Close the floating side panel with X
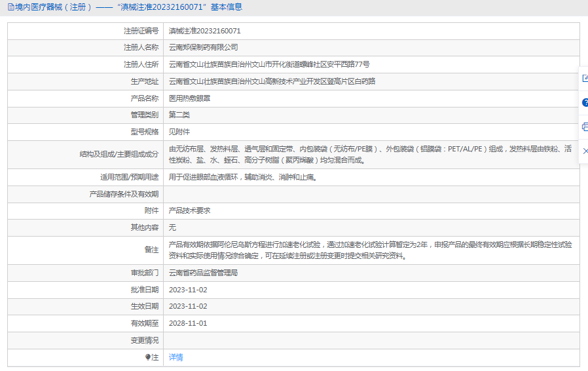 [585, 151]
